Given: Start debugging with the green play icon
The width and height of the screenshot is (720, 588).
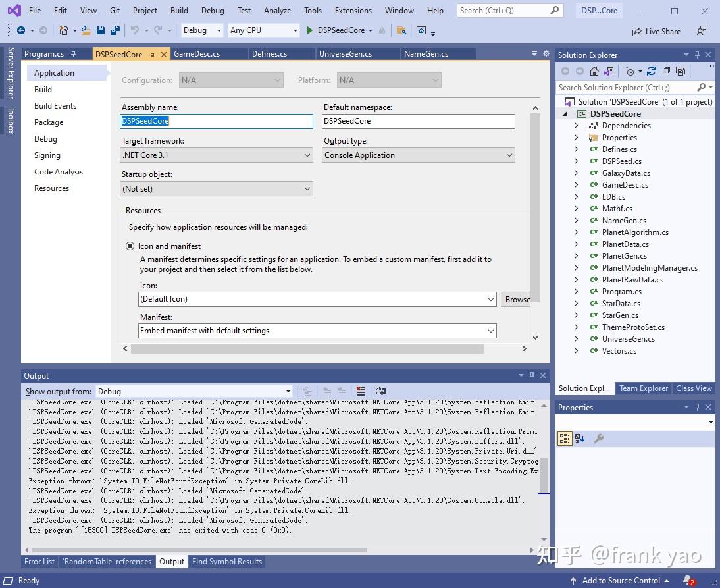Looking at the screenshot, I should tap(309, 30).
